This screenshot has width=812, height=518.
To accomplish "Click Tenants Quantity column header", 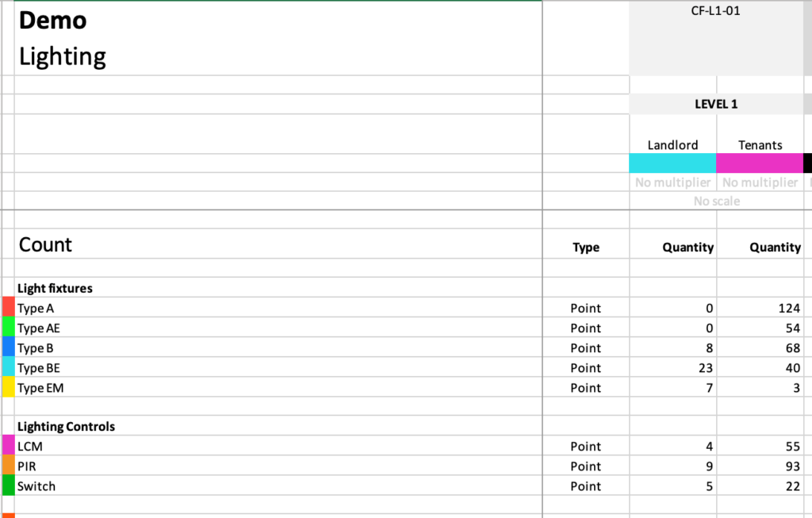I will [776, 247].
